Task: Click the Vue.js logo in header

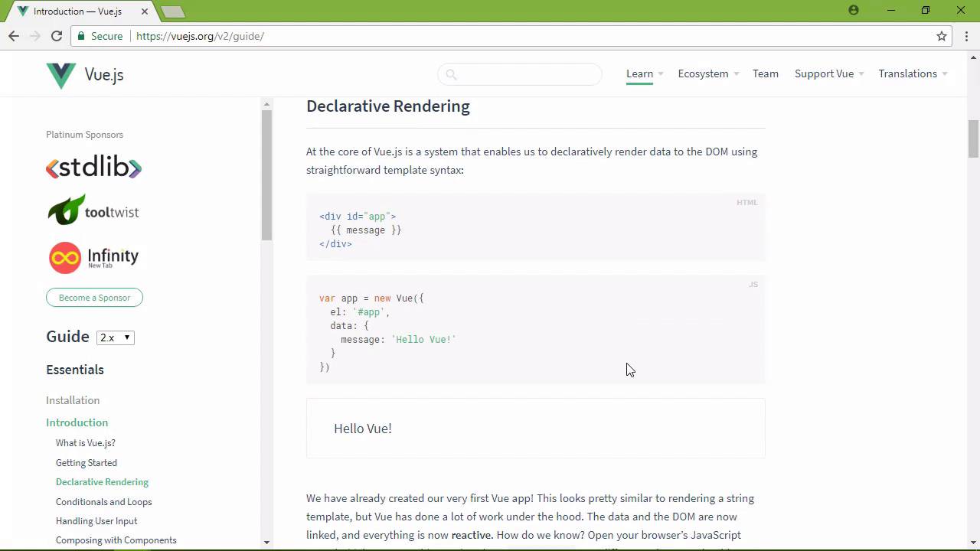Action: (x=85, y=75)
